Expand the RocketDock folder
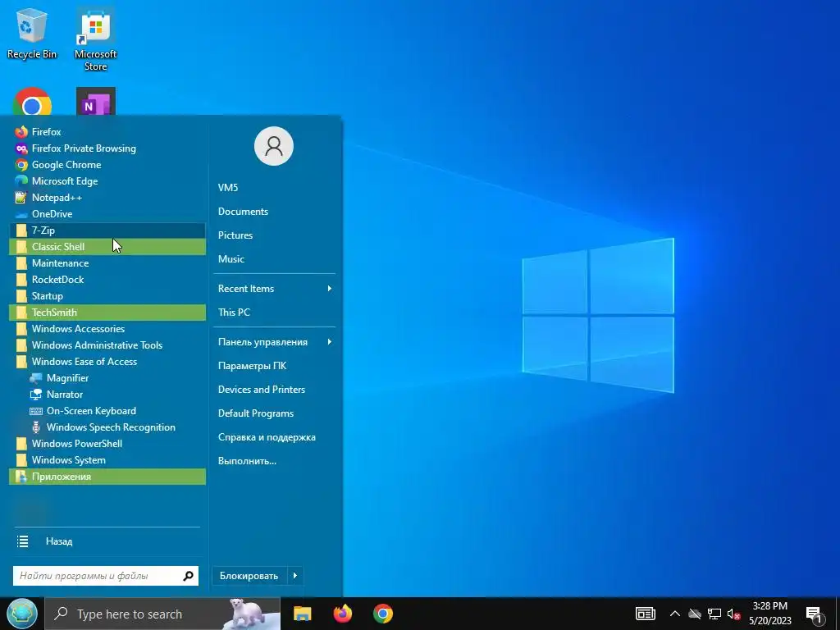The height and width of the screenshot is (630, 840). pyautogui.click(x=107, y=280)
